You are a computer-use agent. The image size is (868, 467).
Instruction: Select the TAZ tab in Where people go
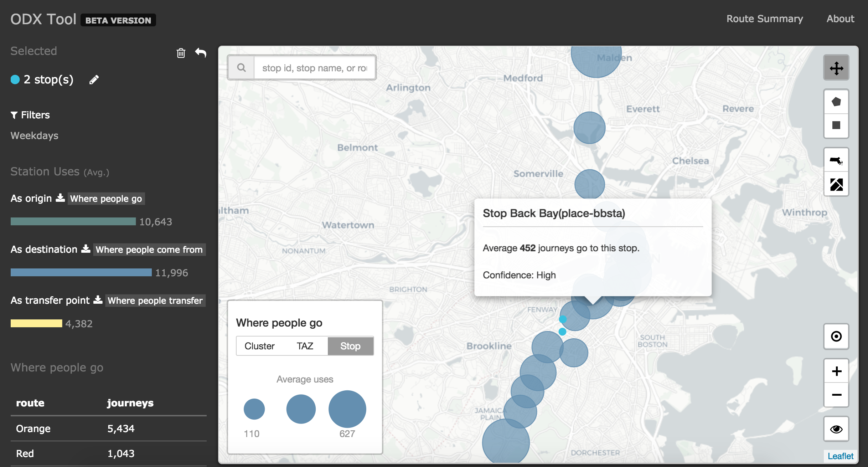click(304, 346)
